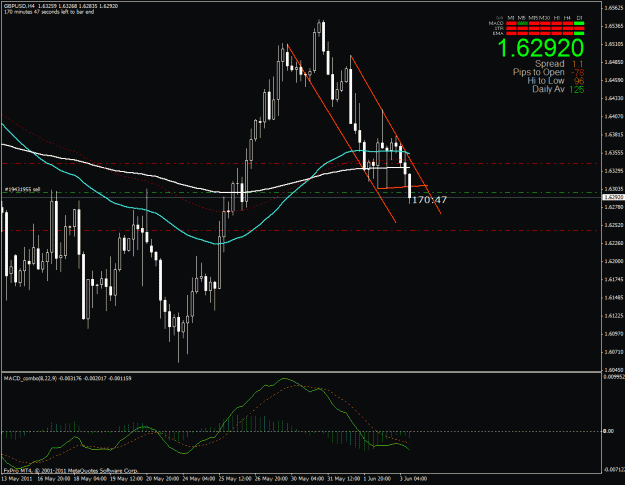The height and width of the screenshot is (485, 625).
Task: Click the '3 Jun 04:00' date on time axis
Action: coord(413,479)
